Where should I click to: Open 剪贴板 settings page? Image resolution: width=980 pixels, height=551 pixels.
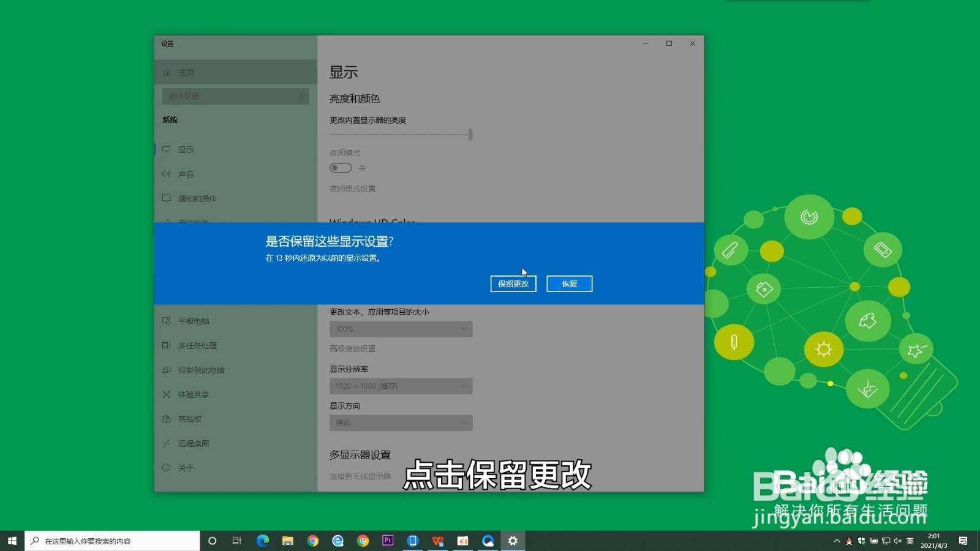click(236, 419)
